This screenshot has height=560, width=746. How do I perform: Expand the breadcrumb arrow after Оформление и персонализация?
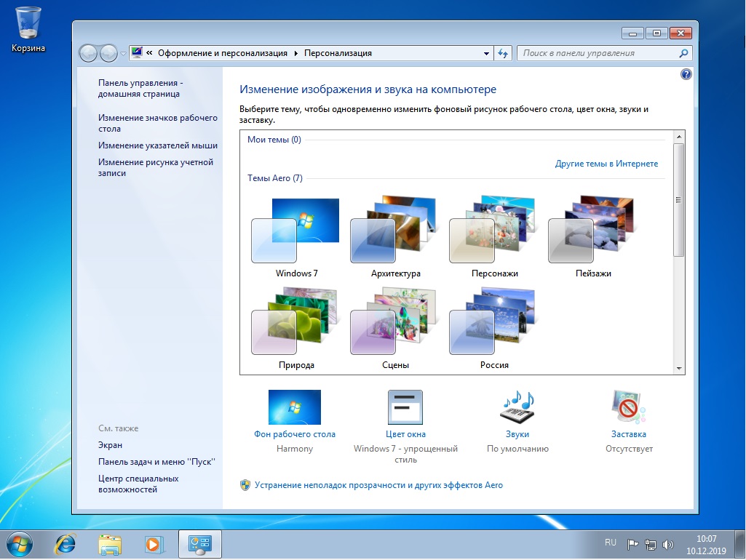296,53
